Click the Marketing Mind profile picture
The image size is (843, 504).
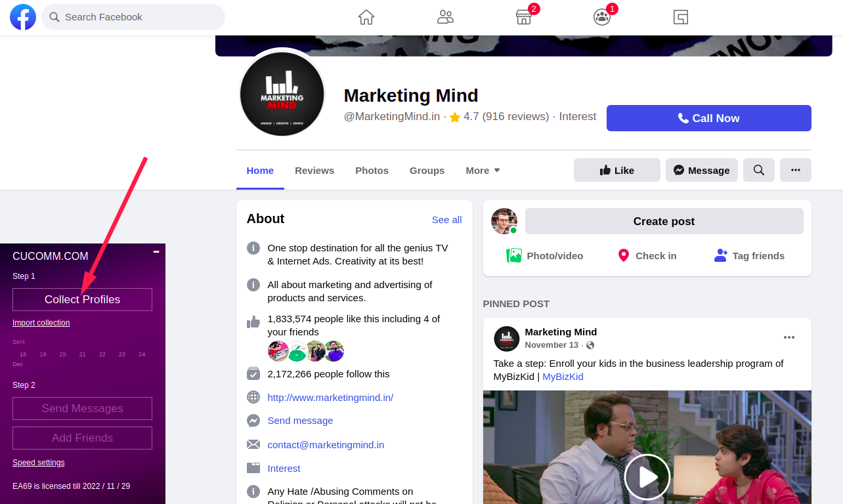pos(282,94)
